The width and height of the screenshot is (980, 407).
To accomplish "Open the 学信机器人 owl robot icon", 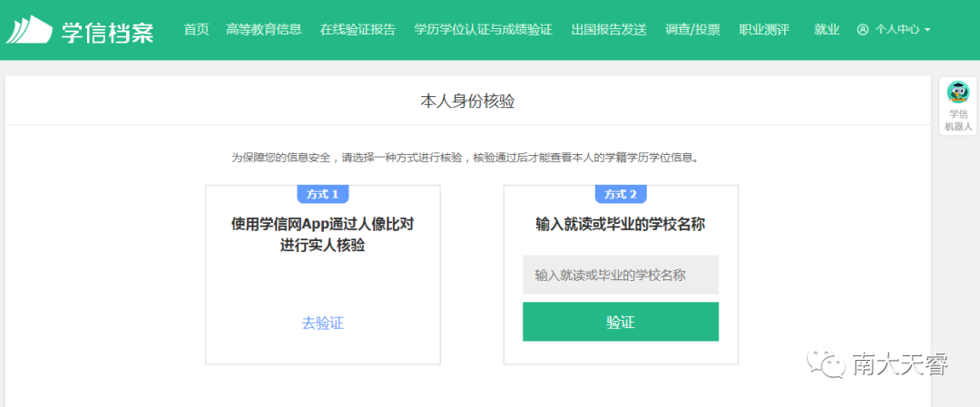I will 957,93.
